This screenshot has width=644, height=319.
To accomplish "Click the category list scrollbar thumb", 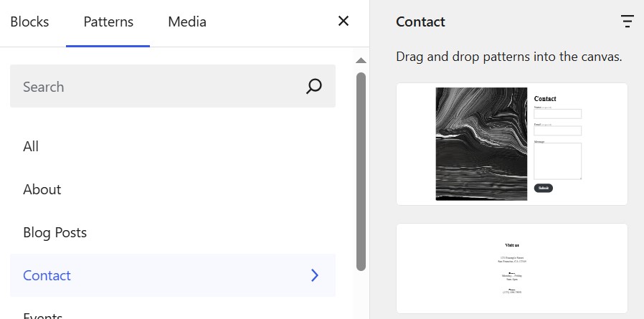I will pyautogui.click(x=361, y=171).
